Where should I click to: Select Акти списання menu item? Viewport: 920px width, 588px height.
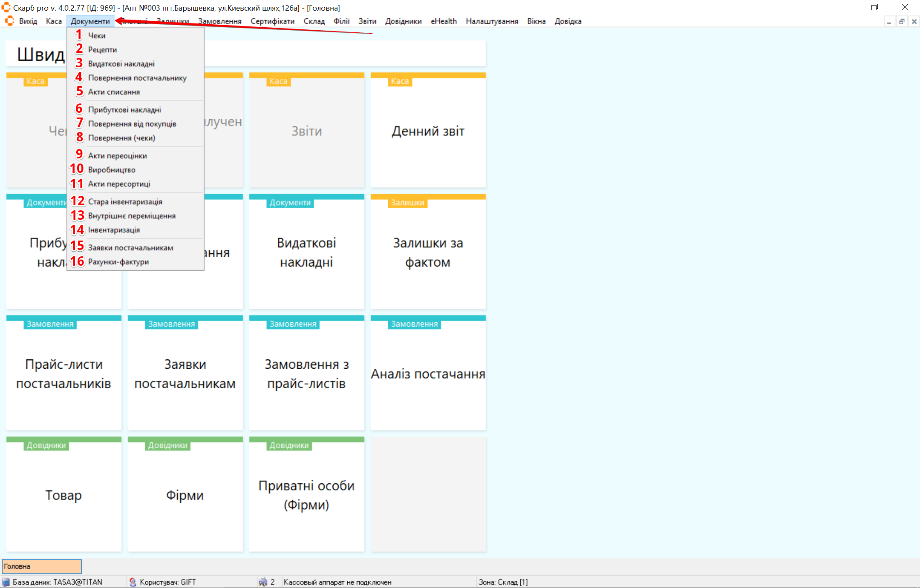tap(114, 92)
